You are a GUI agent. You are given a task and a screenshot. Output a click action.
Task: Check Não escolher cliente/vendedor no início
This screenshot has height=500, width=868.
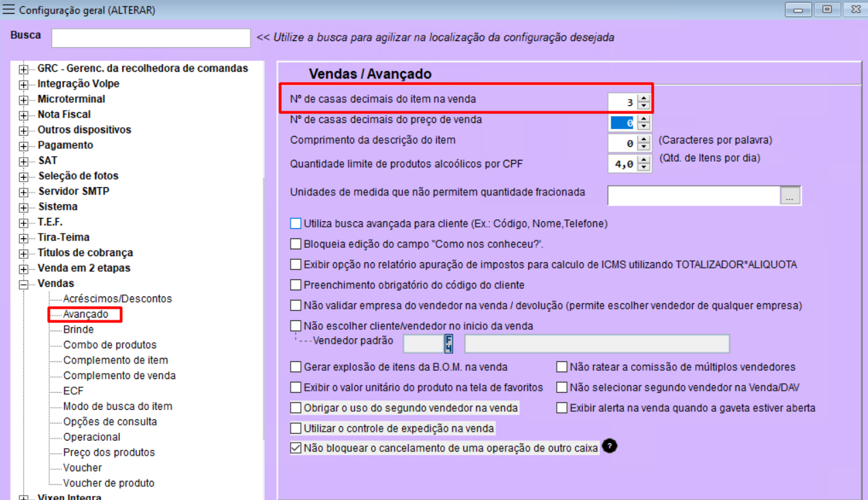[295, 326]
